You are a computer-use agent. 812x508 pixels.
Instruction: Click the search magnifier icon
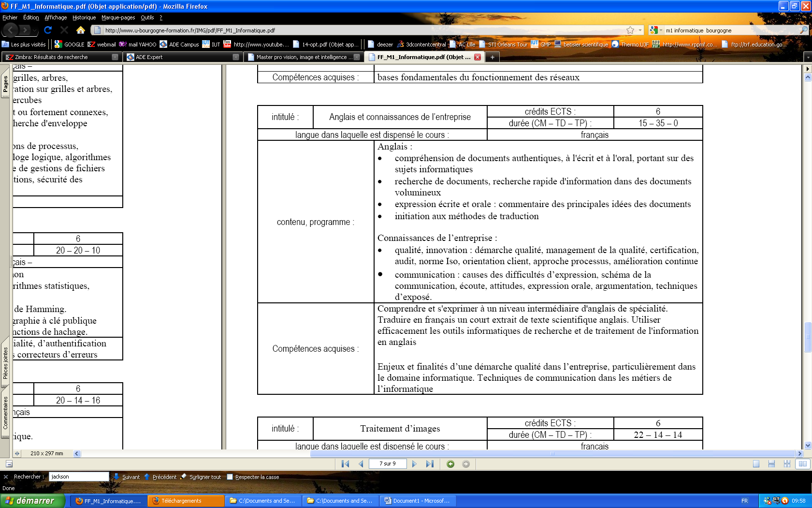(804, 30)
